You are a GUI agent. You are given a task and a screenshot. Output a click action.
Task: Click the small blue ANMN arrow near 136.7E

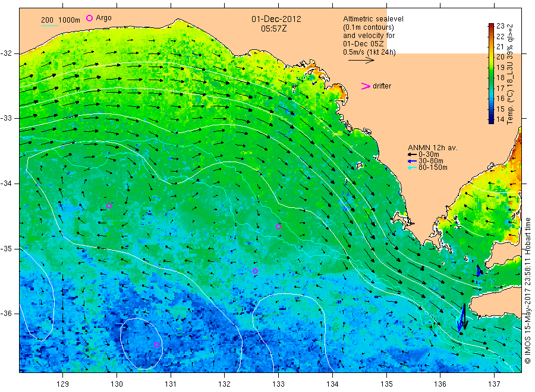click(x=479, y=271)
